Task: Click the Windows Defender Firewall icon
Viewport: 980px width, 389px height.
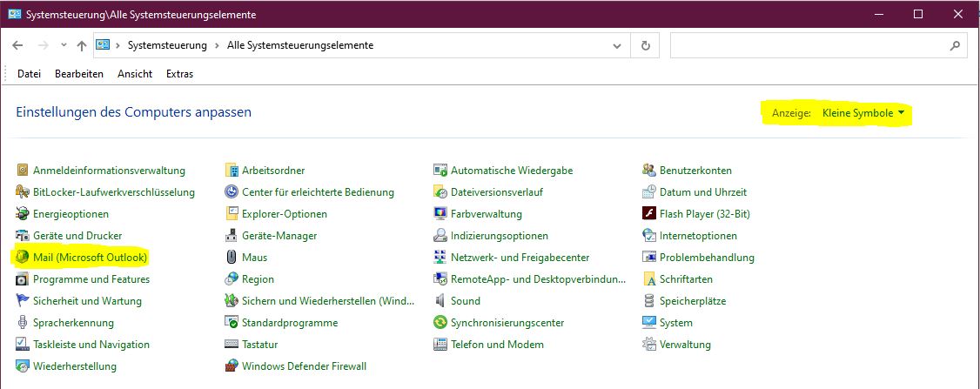Action: pyautogui.click(x=232, y=366)
